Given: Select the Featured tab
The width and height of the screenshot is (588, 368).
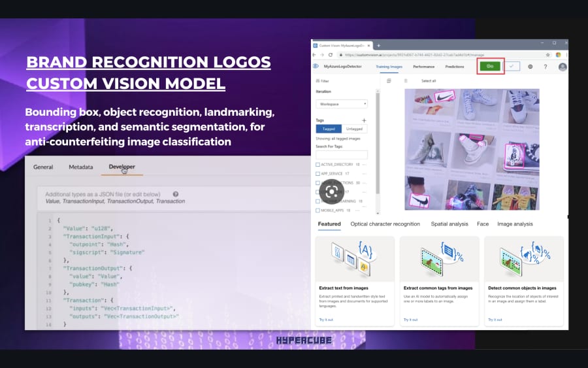Looking at the screenshot, I should 329,224.
